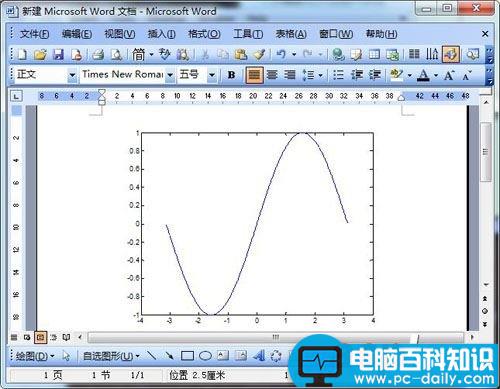Toggle Bold formatting

[231, 75]
